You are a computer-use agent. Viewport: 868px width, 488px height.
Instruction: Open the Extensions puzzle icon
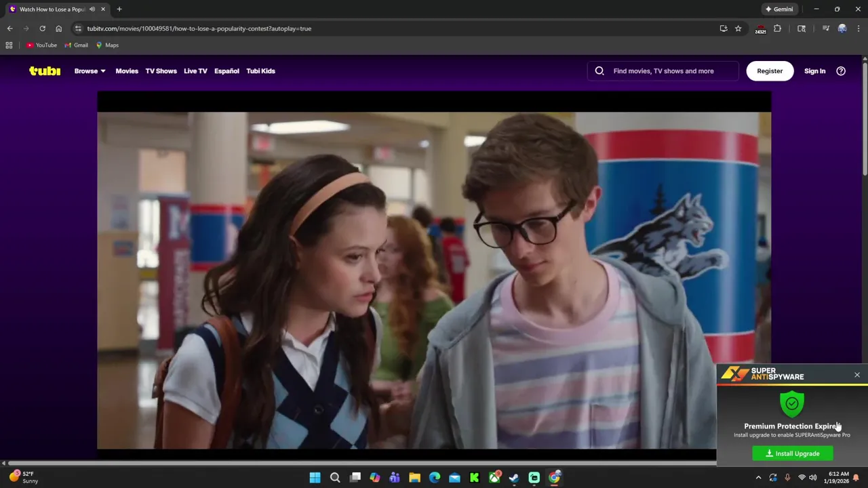click(x=778, y=28)
